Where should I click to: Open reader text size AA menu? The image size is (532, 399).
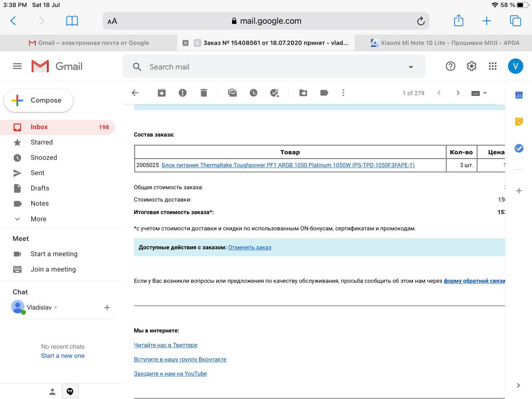112,21
